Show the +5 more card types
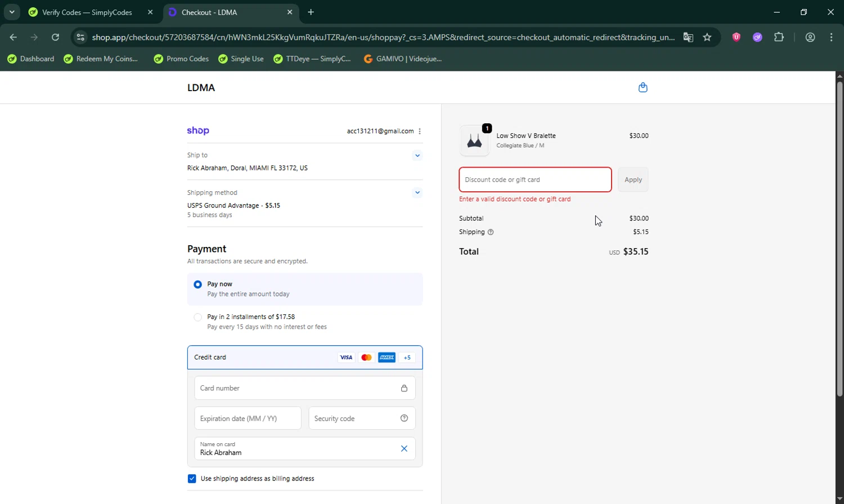Screen dimensions: 844x504 coord(407,357)
